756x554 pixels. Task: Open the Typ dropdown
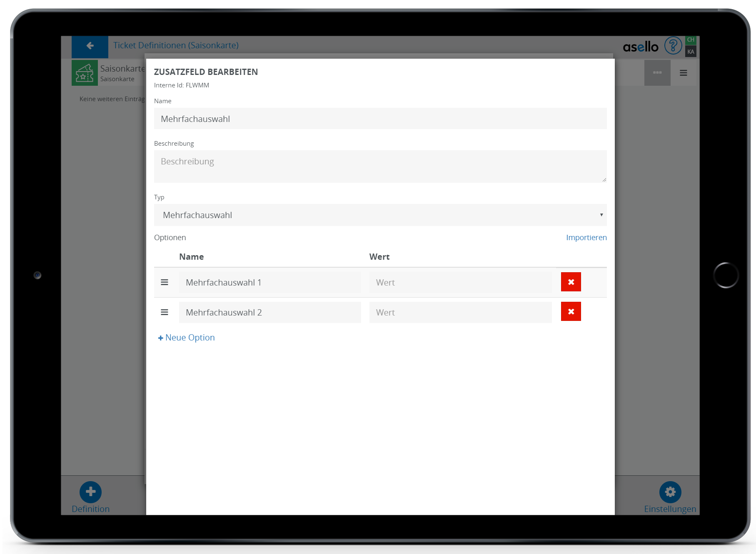click(x=380, y=215)
